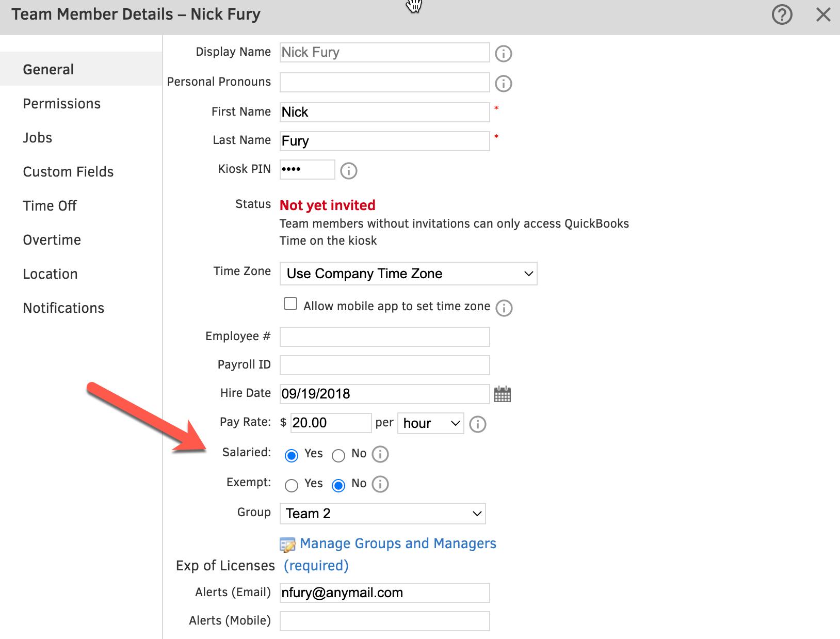This screenshot has height=639, width=840.
Task: Open the Time Zone dropdown
Action: tap(408, 274)
